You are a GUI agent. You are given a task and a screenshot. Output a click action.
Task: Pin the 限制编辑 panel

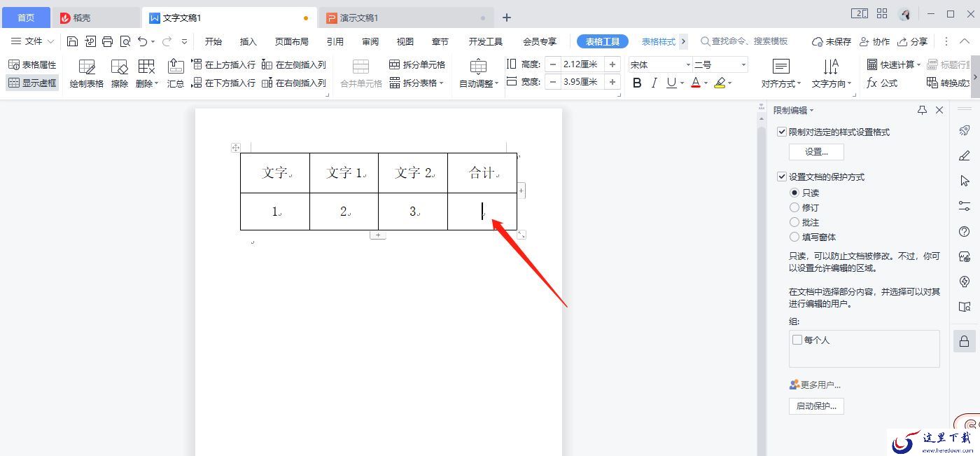point(922,110)
